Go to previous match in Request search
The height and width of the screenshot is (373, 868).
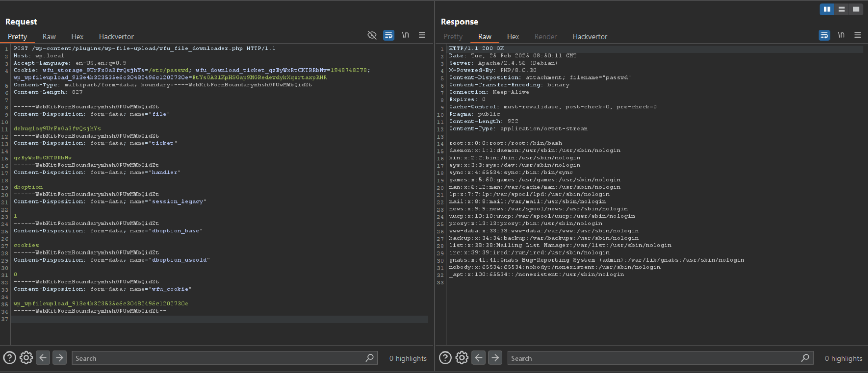pyautogui.click(x=43, y=358)
